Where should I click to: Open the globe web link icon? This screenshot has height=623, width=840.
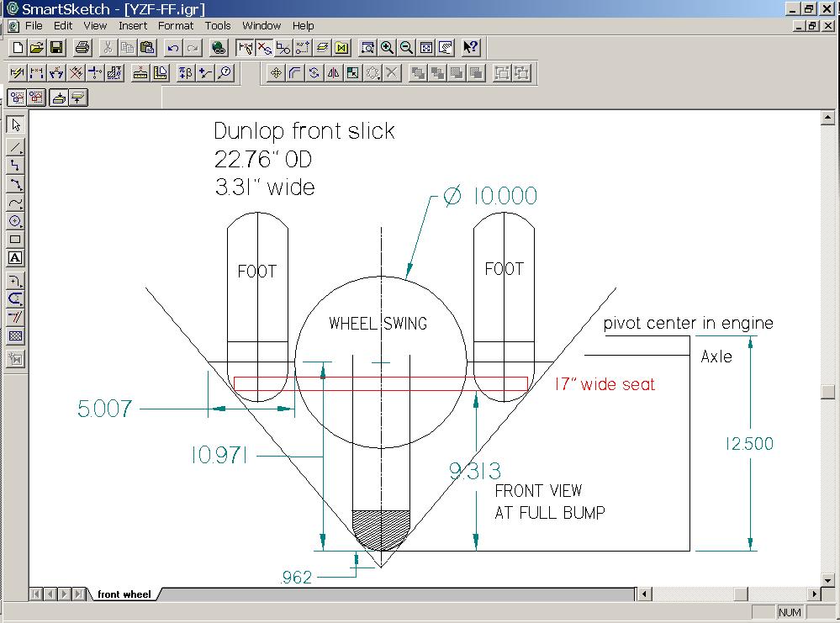218,48
